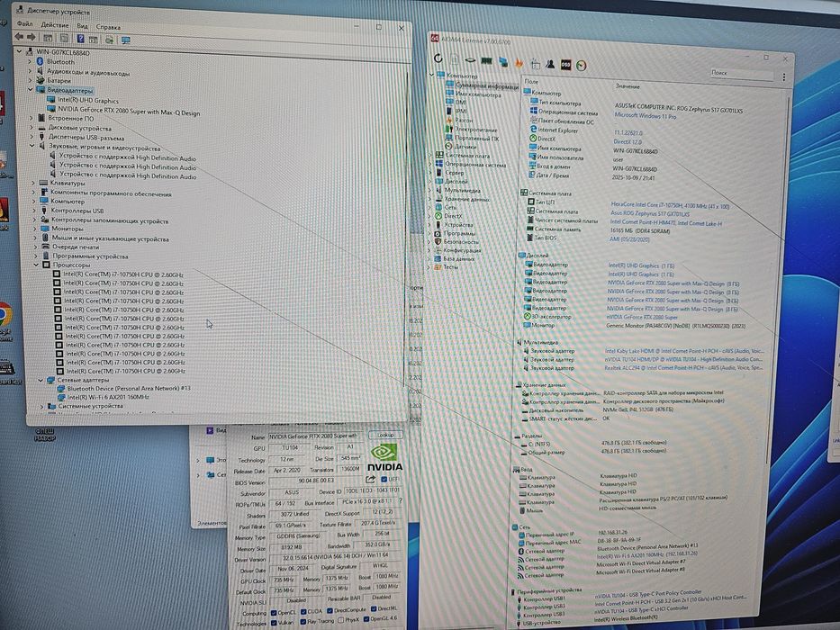840x630 pixels.
Task: Click the Back arrow in Device Manager toolbar
Action: [19, 37]
